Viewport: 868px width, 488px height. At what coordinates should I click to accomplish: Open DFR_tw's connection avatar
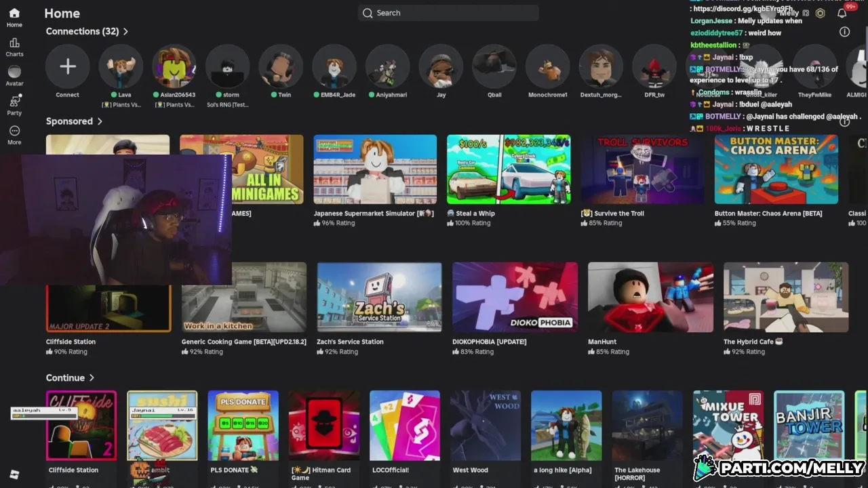tap(654, 66)
